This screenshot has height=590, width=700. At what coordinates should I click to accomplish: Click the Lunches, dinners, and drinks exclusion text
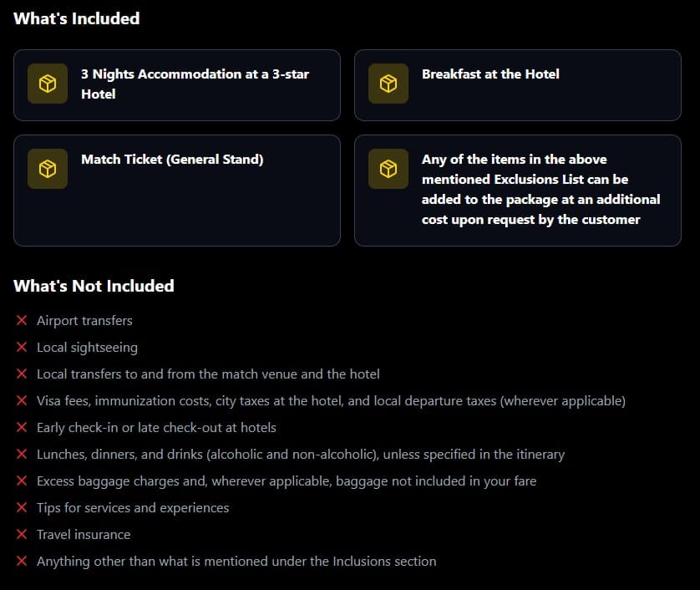(301, 454)
